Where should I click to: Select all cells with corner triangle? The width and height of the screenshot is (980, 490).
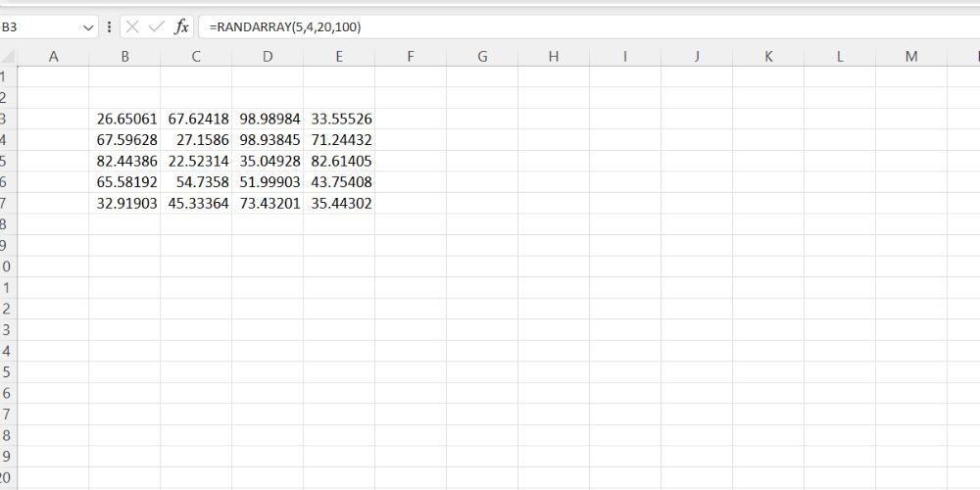coord(8,57)
